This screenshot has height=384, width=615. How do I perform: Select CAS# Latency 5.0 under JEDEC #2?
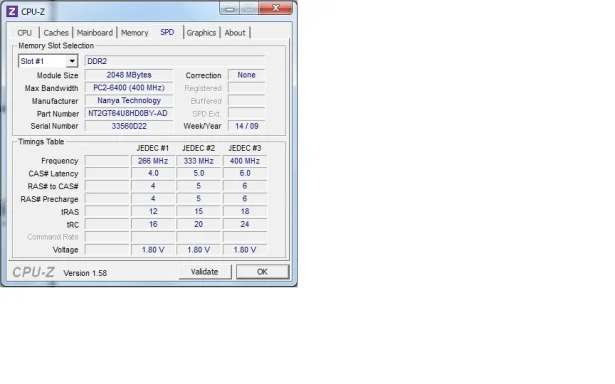coord(198,173)
